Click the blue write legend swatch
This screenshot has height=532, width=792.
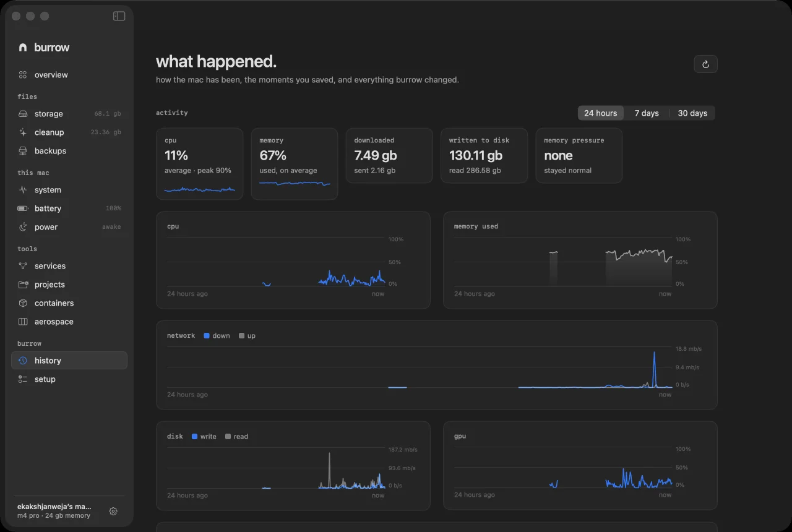click(194, 437)
